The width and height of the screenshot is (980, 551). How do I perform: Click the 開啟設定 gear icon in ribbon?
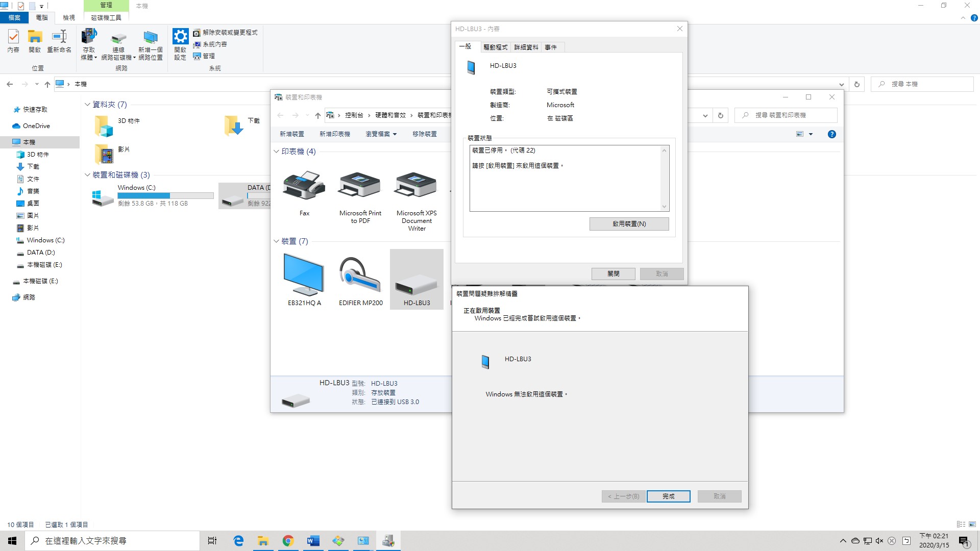180,37
